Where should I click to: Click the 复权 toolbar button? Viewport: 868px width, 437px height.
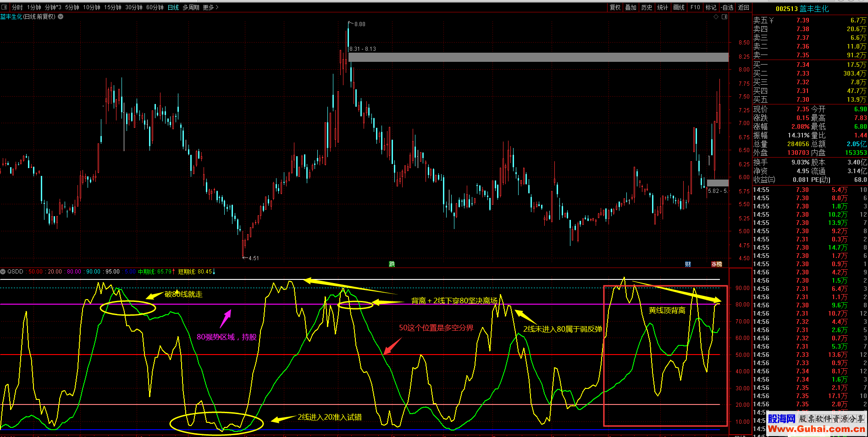pos(615,7)
